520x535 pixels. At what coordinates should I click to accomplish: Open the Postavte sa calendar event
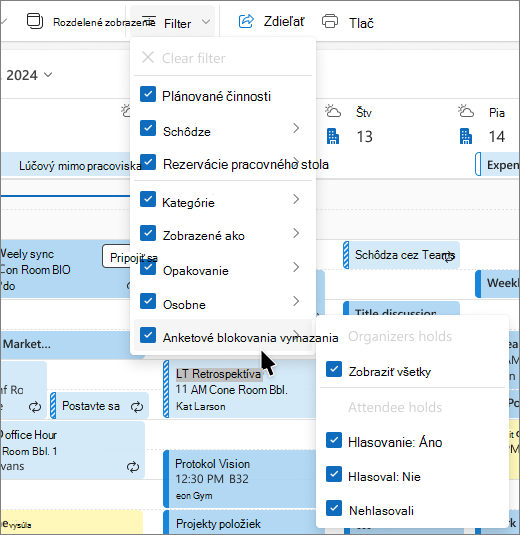click(x=99, y=405)
